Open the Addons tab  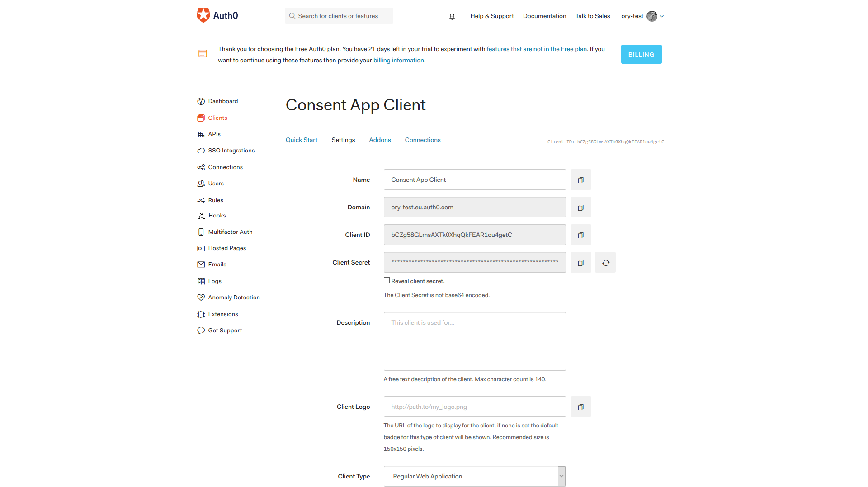tap(380, 140)
